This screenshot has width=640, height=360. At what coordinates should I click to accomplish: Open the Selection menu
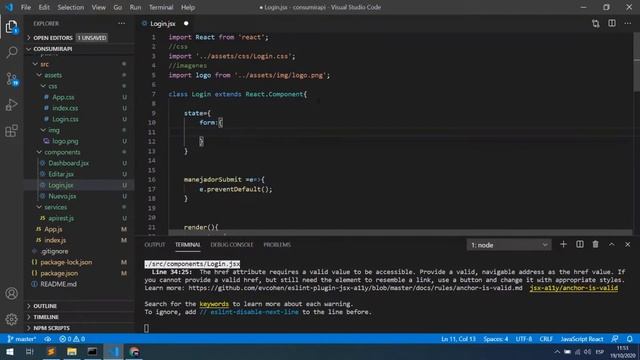tap(71, 7)
